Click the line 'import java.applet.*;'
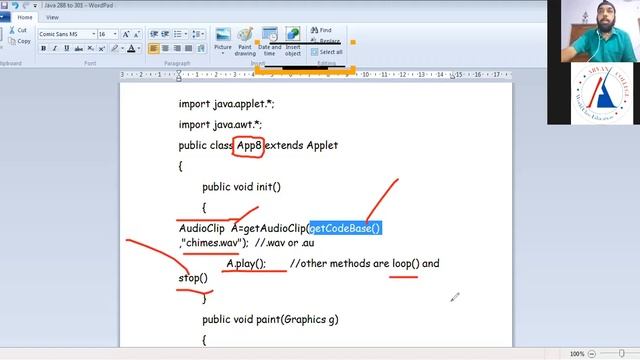Screen dimensions: 640x360 tap(227, 104)
